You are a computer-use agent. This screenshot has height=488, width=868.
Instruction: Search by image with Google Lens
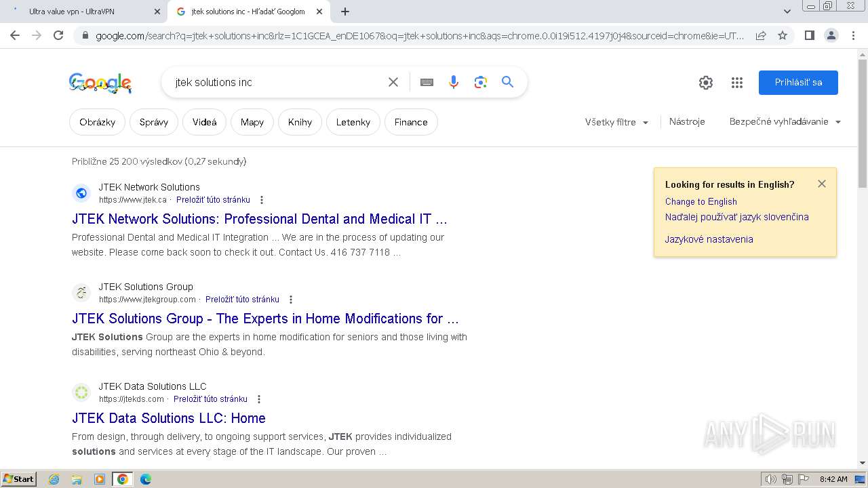[x=481, y=82]
